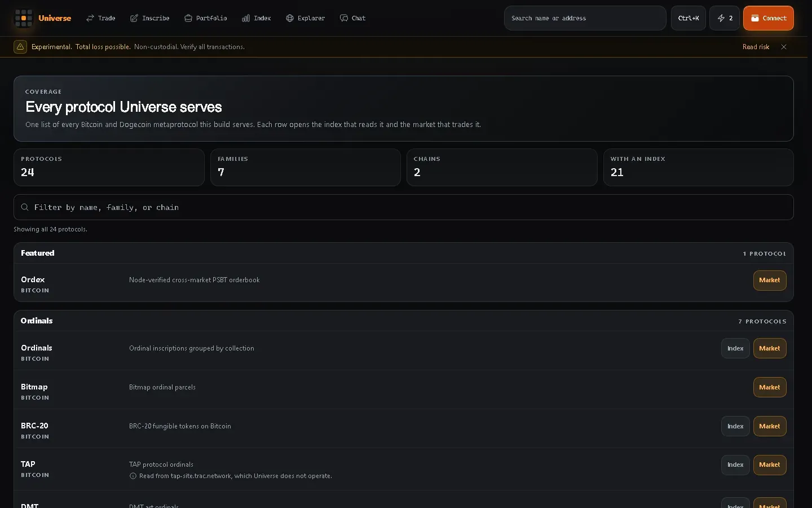Open the Trade menu item
The width and height of the screenshot is (812, 508).
point(101,18)
